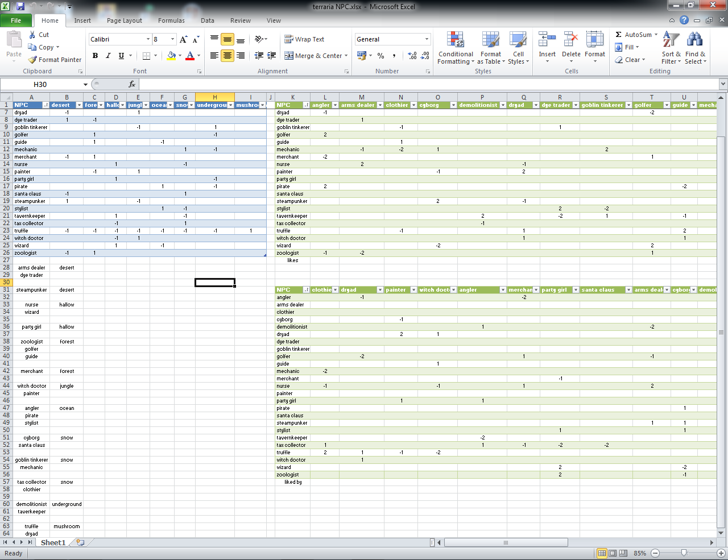Viewport: 728px width, 560px height.
Task: Adjust the zoom slider
Action: pyautogui.click(x=684, y=553)
